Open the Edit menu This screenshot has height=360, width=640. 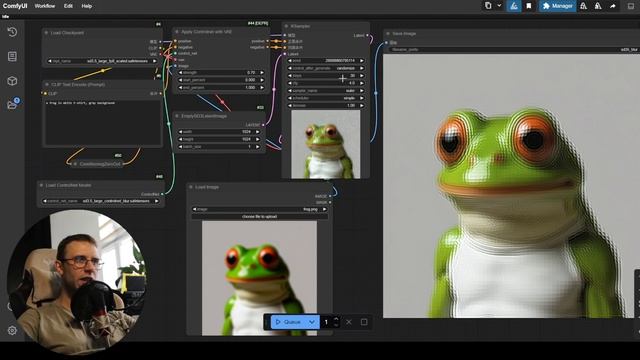pos(68,6)
